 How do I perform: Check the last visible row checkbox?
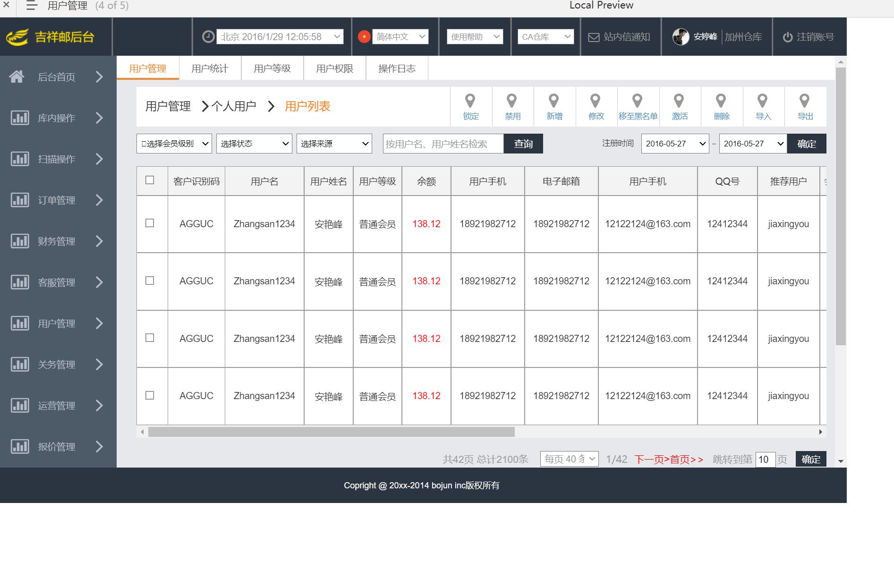tap(150, 395)
